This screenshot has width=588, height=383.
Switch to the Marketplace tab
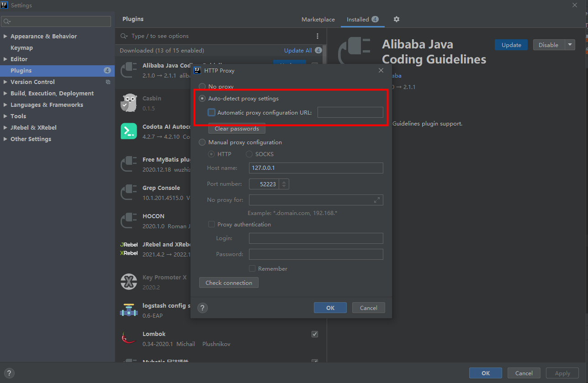pos(318,19)
